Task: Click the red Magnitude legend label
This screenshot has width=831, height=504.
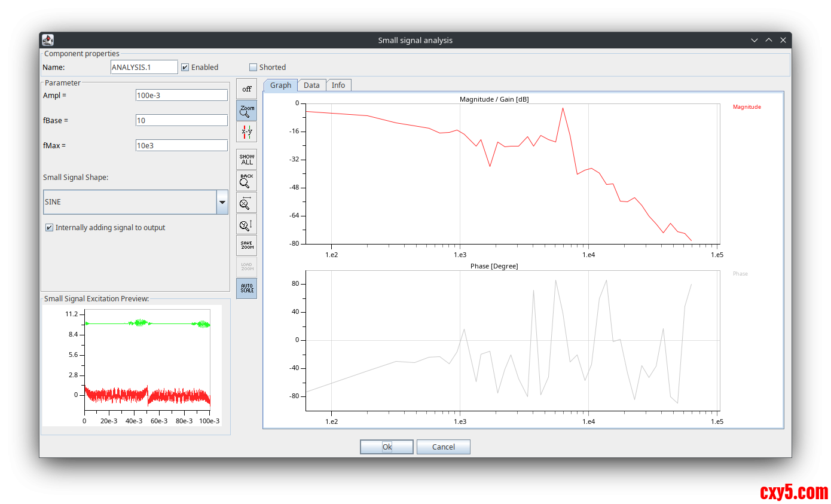Action: click(x=747, y=107)
